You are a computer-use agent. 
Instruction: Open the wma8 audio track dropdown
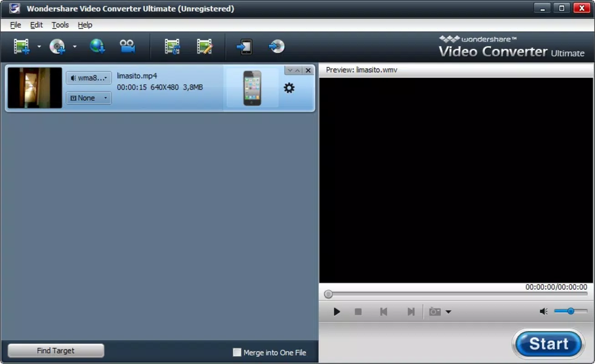(x=89, y=78)
